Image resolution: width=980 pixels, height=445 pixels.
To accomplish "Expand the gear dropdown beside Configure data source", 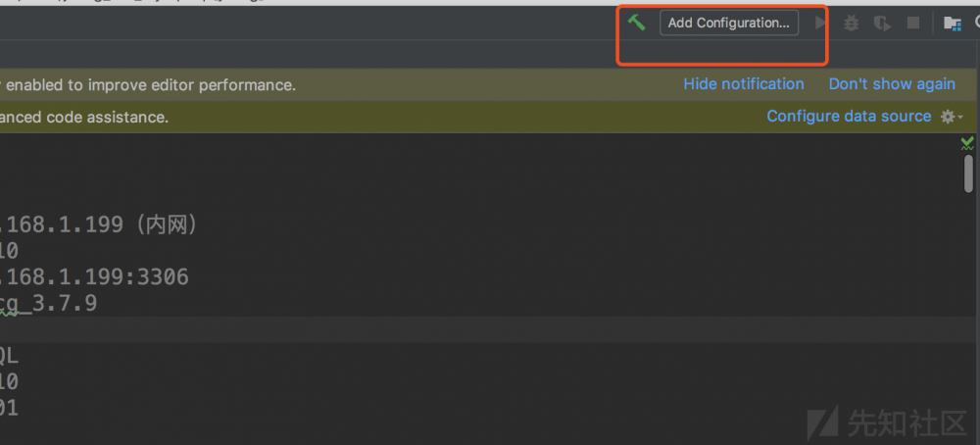I will click(951, 117).
